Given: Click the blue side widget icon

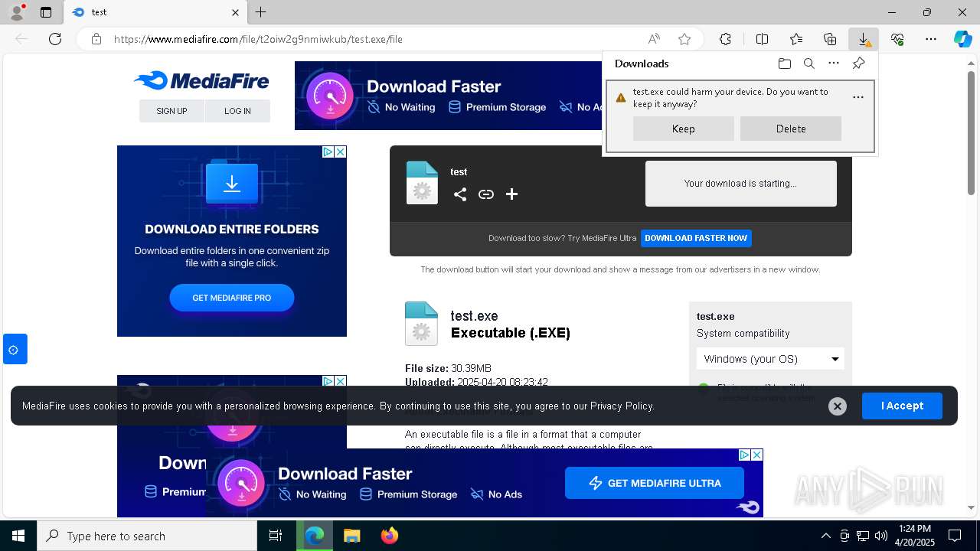Looking at the screenshot, I should click(15, 350).
